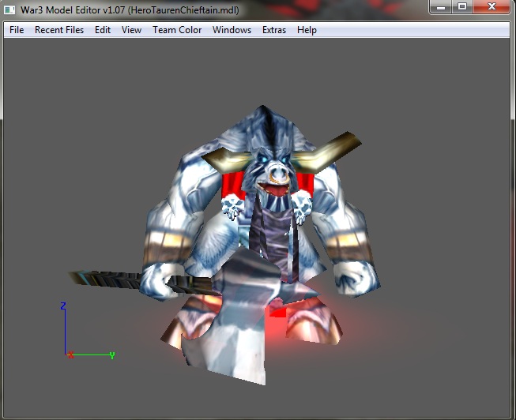This screenshot has height=420, width=516.
Task: Open the Extras menu
Action: 274,30
